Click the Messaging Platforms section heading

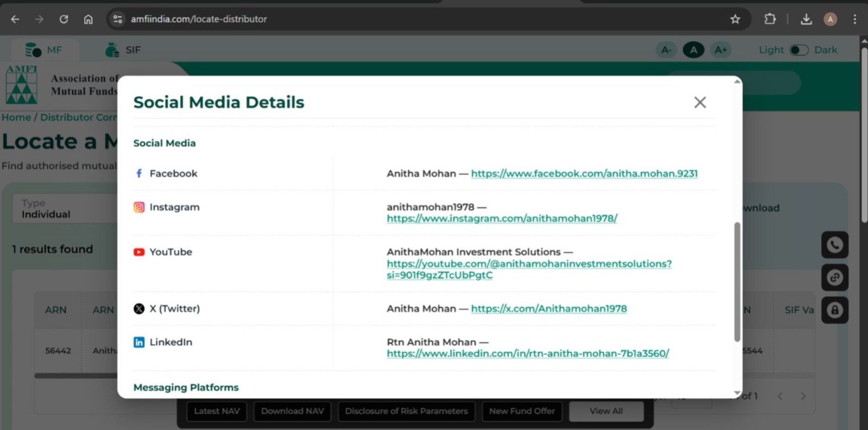pos(186,388)
